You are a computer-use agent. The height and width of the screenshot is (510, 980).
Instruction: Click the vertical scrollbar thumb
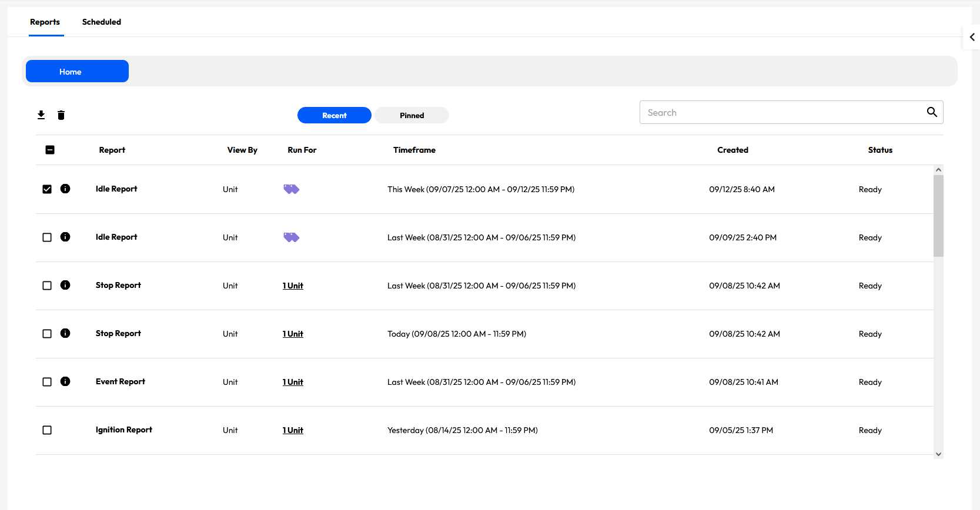(938, 216)
